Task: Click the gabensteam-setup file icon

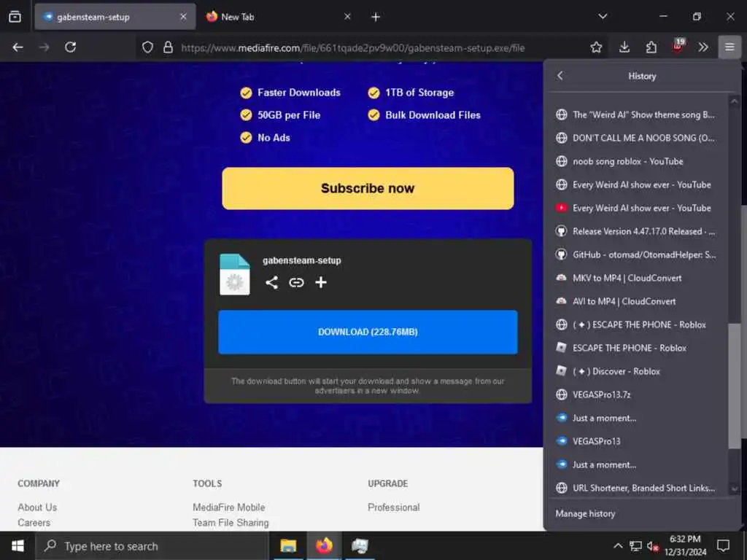Action: point(234,274)
